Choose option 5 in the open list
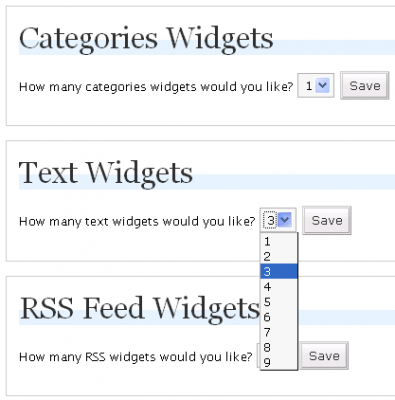The height and width of the screenshot is (400, 395). (x=279, y=302)
